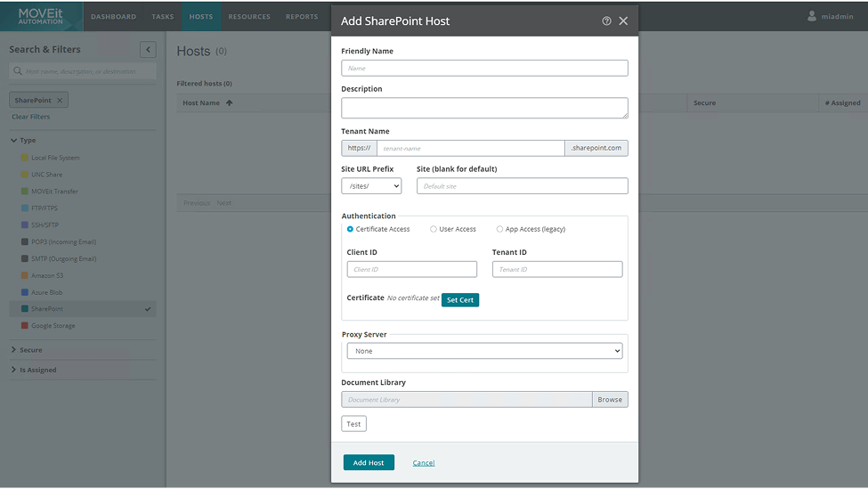Click into the Friendly Name input field
This screenshot has width=868, height=489.
[484, 68]
